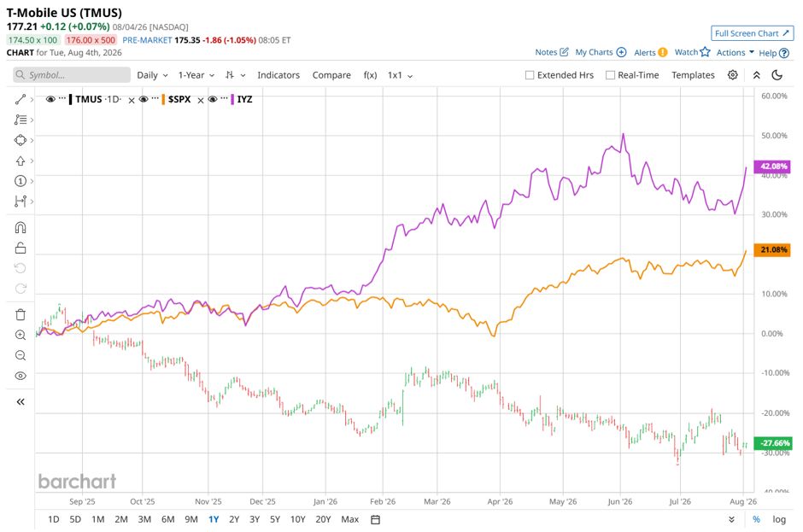Add to My Charts
Image resolution: width=803 pixels, height=532 pixels.
point(601,52)
